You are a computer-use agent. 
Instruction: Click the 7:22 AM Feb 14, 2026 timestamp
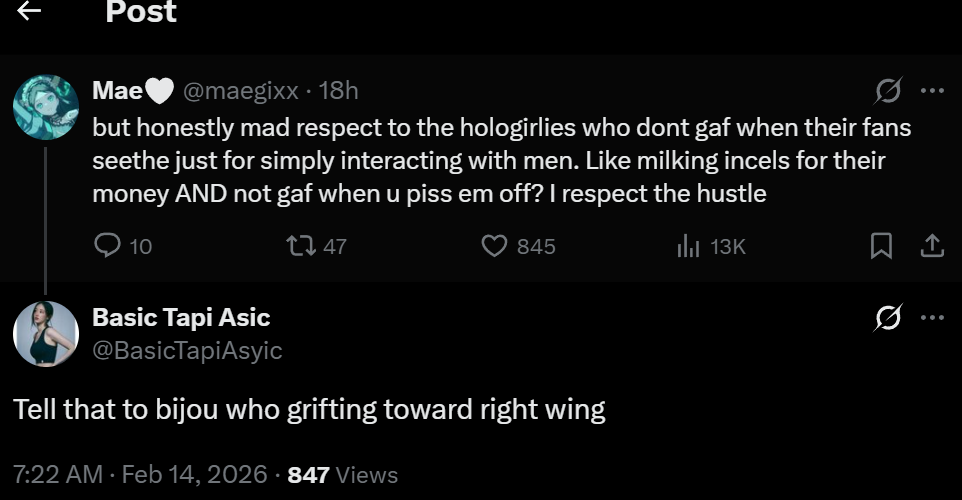point(140,474)
